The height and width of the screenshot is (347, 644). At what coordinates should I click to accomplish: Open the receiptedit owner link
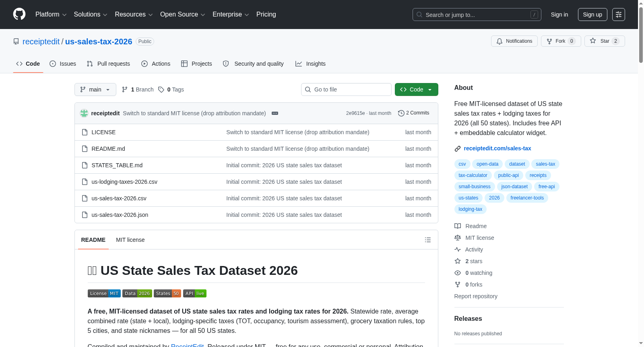(x=41, y=42)
